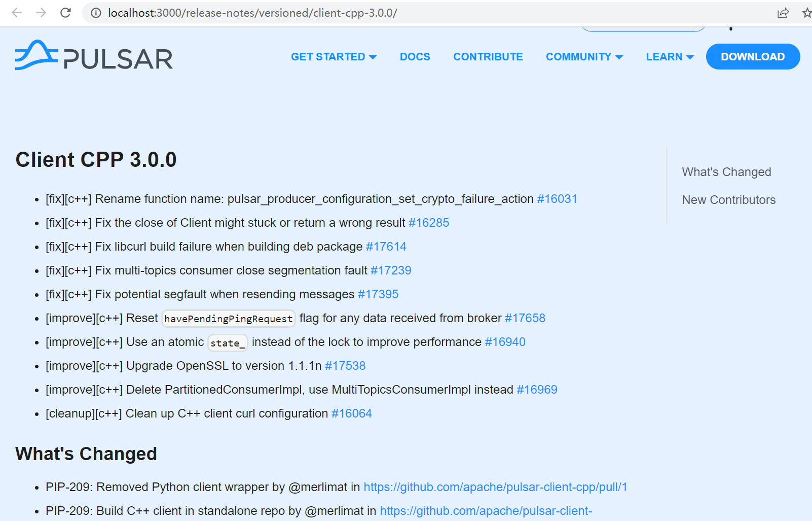This screenshot has height=521, width=812.
Task: Expand the GET STARTED dropdown menu
Action: 334,57
